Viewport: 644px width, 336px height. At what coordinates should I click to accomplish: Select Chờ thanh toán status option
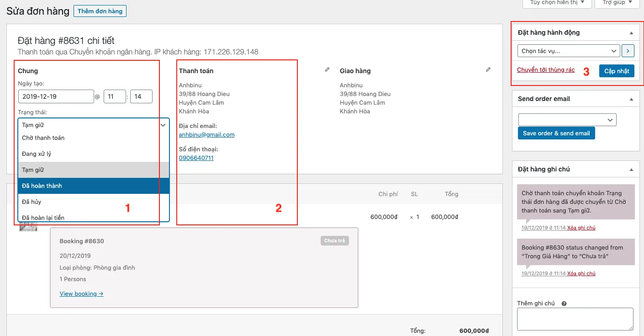94,138
